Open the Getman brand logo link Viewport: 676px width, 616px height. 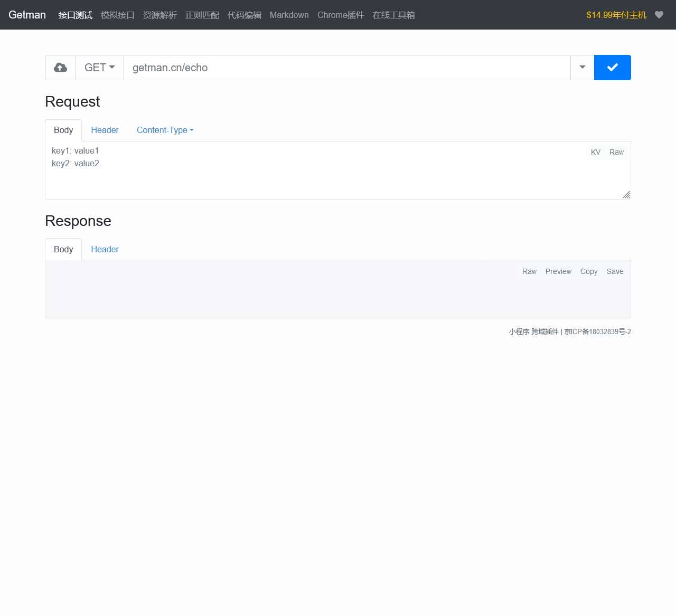pyautogui.click(x=27, y=15)
